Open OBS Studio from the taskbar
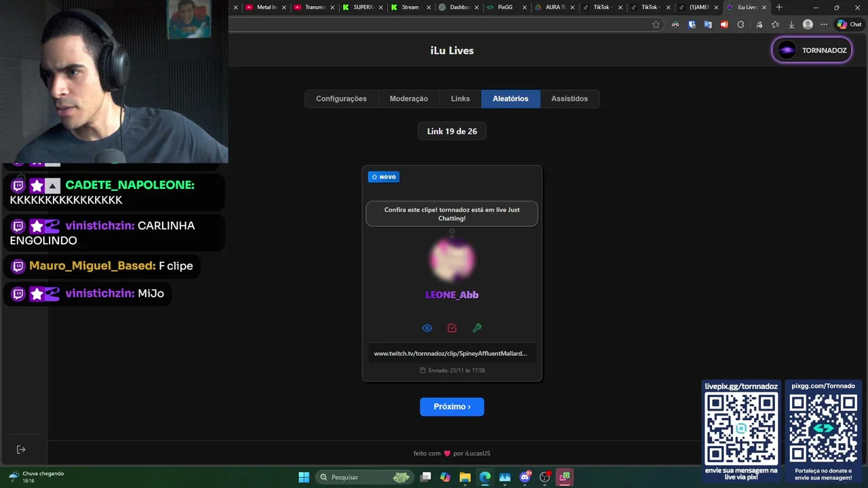Viewport: 868px width, 488px height. pyautogui.click(x=545, y=477)
